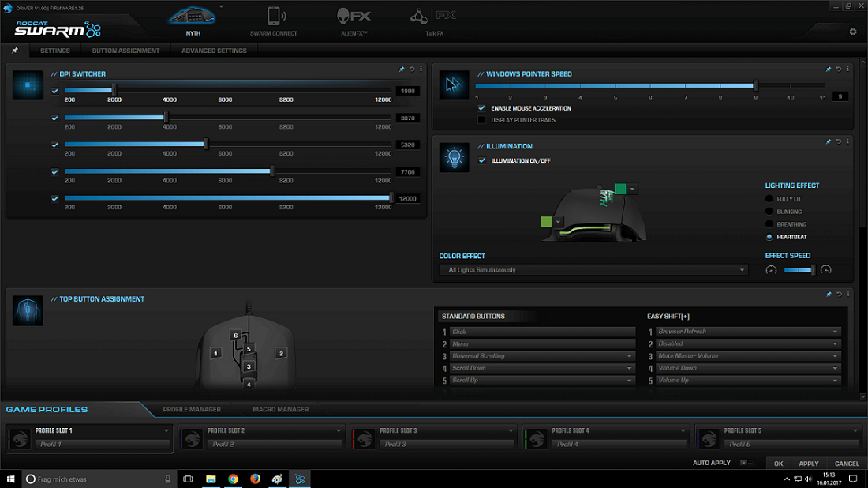Toggle the 12000 DPI level checkbox
This screenshot has width=868, height=488.
point(54,198)
